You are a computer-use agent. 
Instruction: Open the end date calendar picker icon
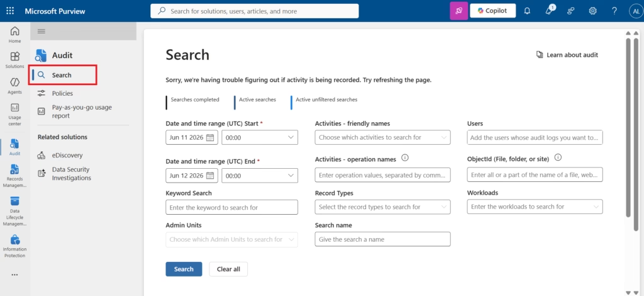[210, 176]
